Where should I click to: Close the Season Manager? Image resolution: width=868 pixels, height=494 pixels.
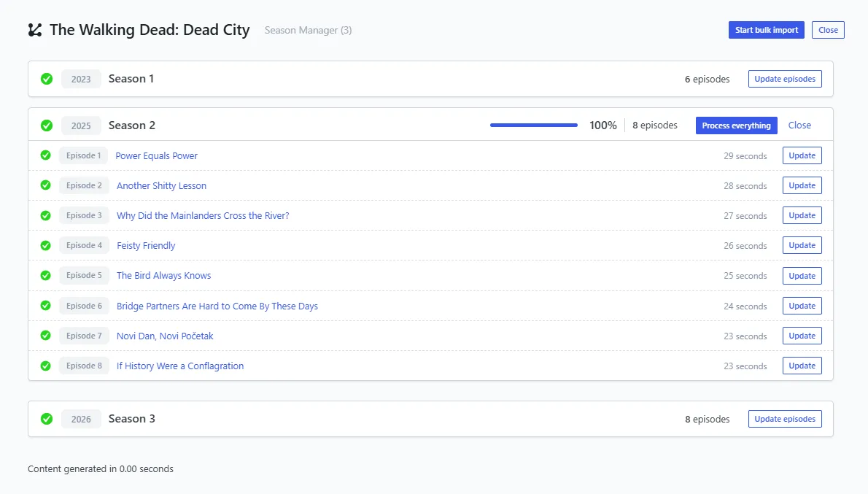click(x=828, y=30)
